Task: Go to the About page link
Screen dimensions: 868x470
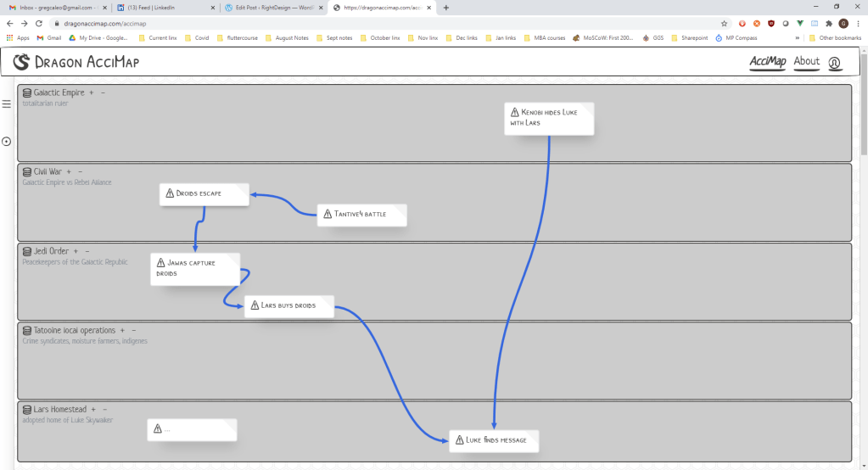Action: tap(806, 61)
